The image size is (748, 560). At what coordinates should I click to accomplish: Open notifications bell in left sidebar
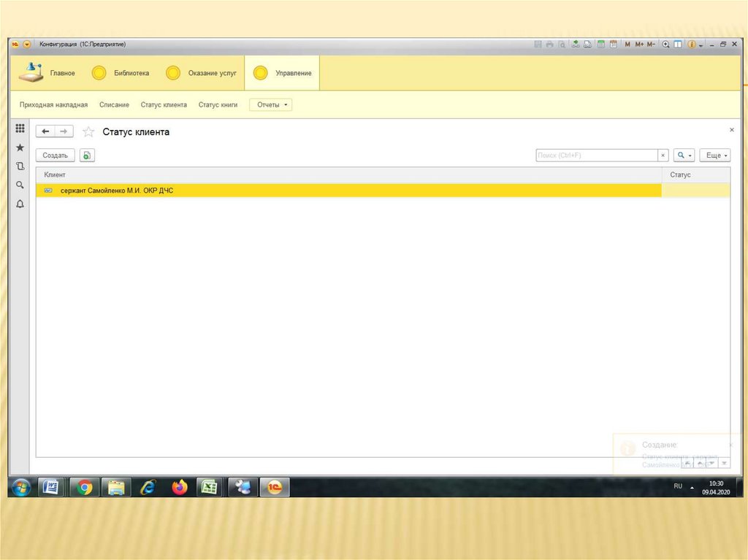20,204
